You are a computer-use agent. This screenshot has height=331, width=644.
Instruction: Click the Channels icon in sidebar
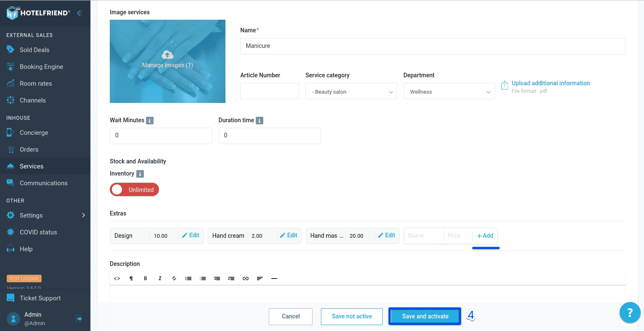11,100
